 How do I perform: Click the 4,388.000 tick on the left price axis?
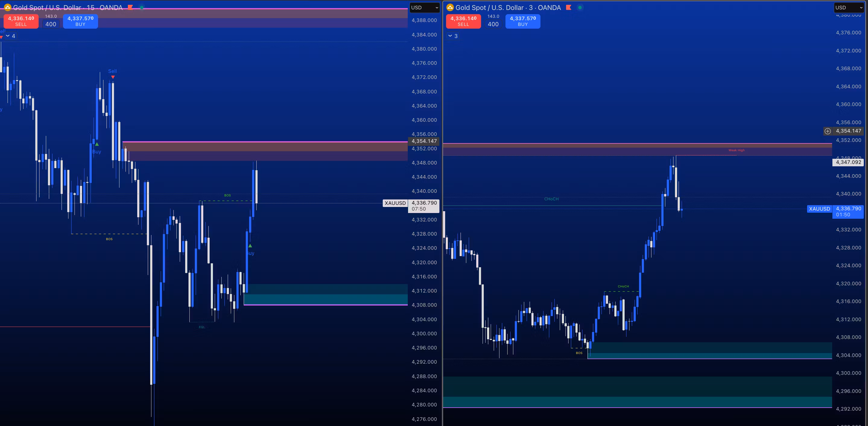(x=424, y=20)
